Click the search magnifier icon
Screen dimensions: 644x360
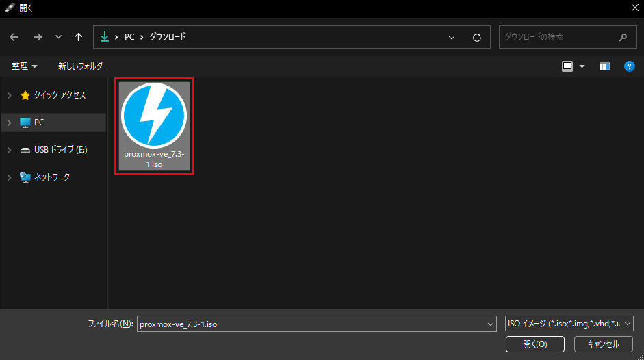click(623, 37)
